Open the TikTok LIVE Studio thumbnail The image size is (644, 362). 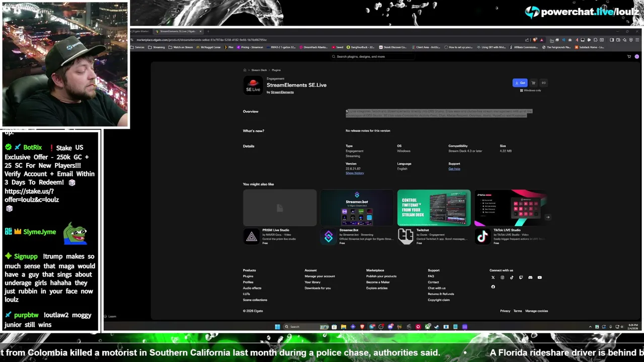(x=511, y=208)
